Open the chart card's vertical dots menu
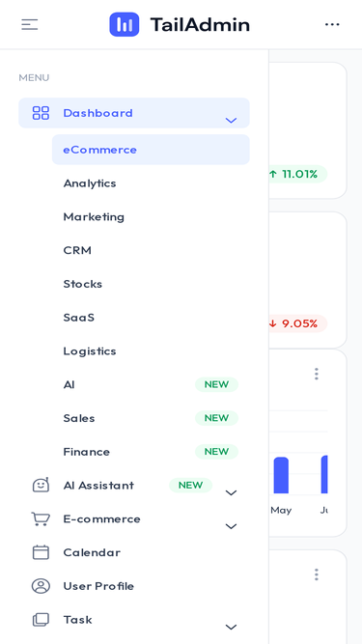Viewport: 362px width, 644px height. 316,374
